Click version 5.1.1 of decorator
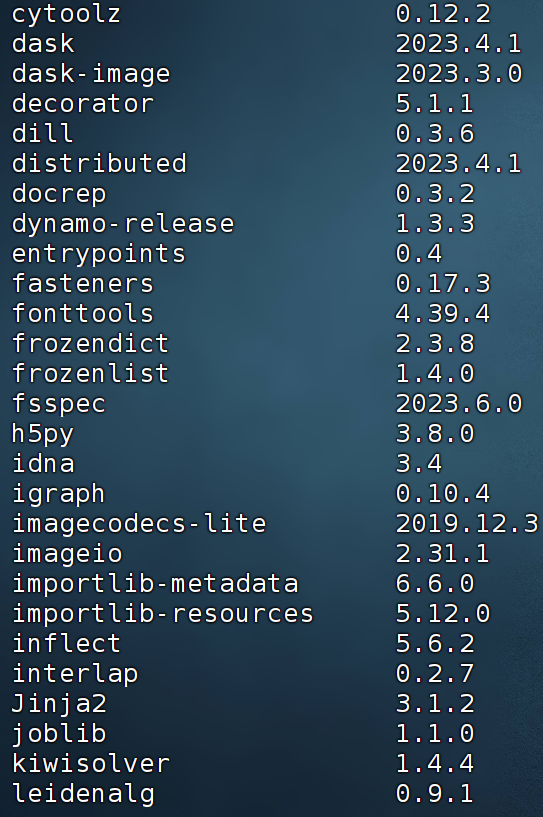 [435, 103]
